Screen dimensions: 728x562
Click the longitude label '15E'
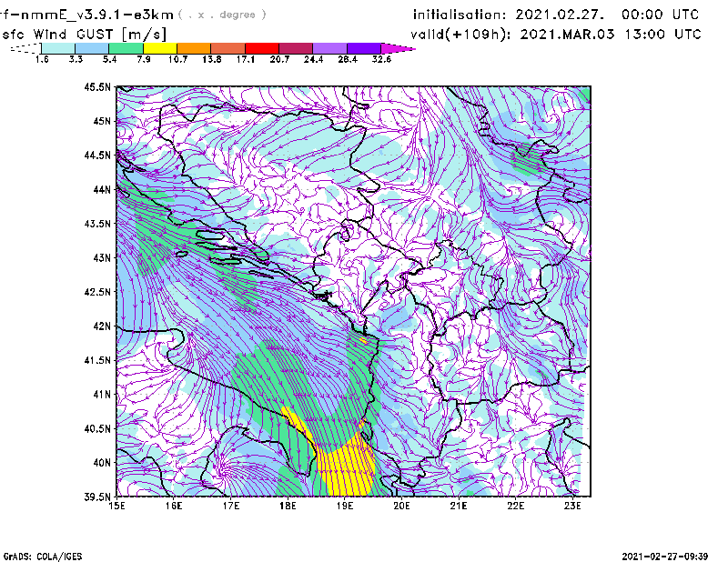click(x=116, y=506)
